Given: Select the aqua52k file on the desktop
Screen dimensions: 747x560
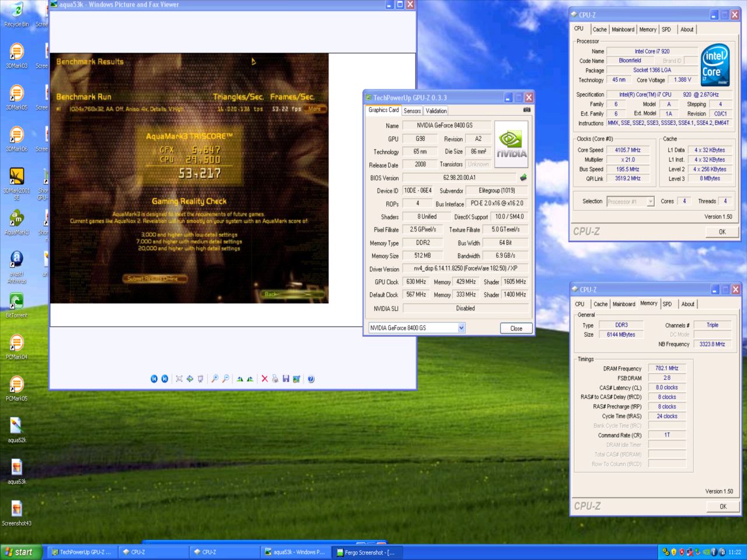Looking at the screenshot, I should click(x=17, y=430).
